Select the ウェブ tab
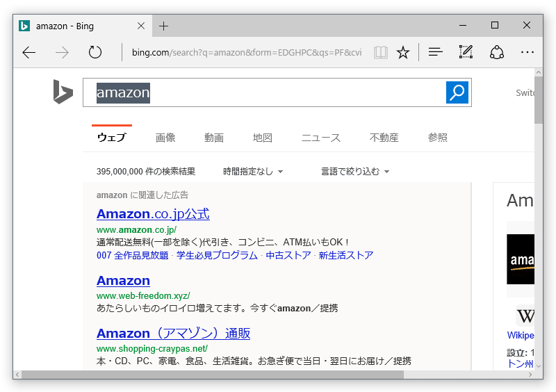556x392 pixels. (x=112, y=138)
